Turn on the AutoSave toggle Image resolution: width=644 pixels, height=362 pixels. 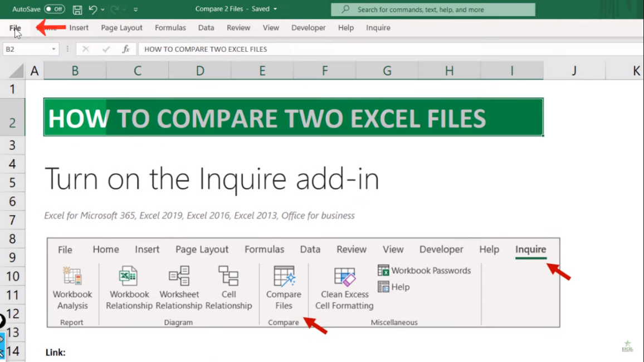(x=53, y=8)
